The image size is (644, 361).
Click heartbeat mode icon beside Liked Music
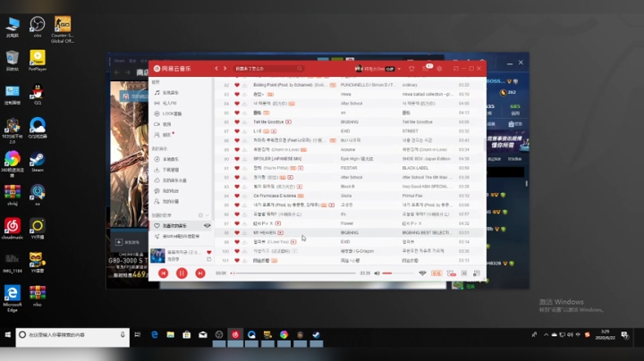point(207,225)
